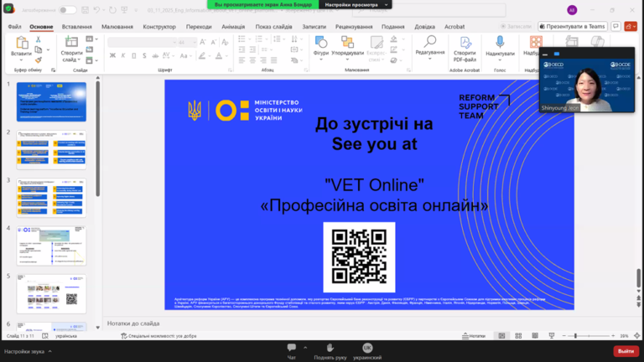Click the Increase Font Size icon
This screenshot has width=644, height=362.
(x=202, y=42)
